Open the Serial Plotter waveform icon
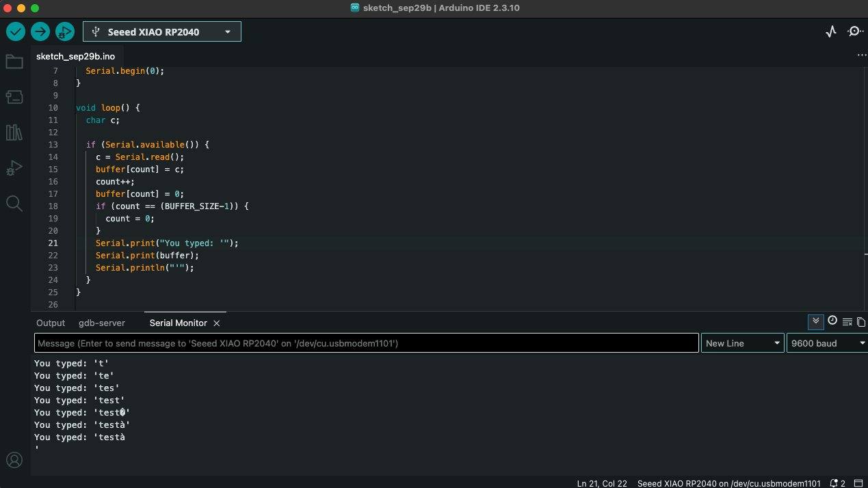Image resolution: width=868 pixels, height=488 pixels. (831, 31)
